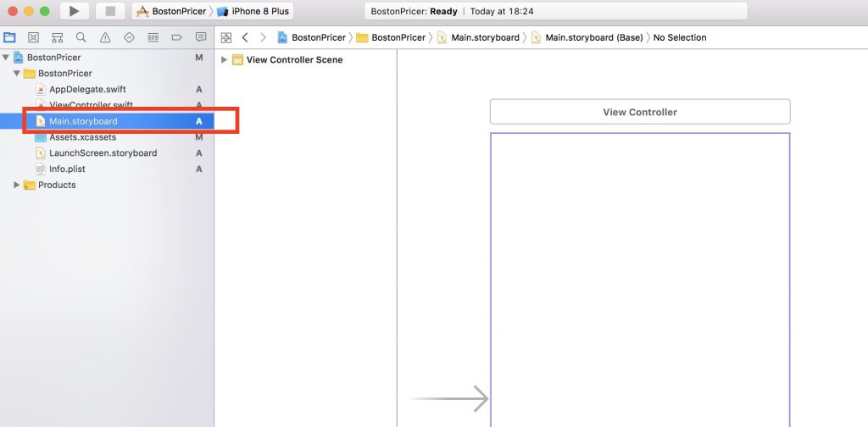This screenshot has height=427, width=868.
Task: Click the Run (play) button
Action: tap(75, 11)
